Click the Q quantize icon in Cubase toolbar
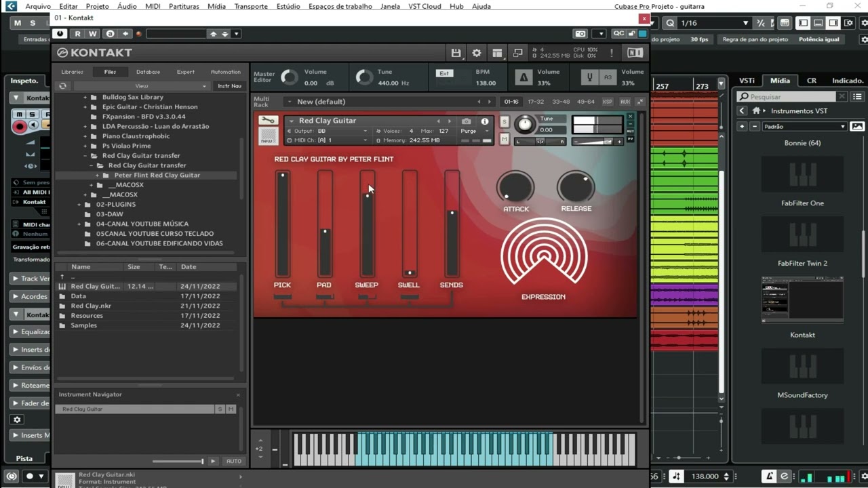This screenshot has width=868, height=488. tap(670, 23)
